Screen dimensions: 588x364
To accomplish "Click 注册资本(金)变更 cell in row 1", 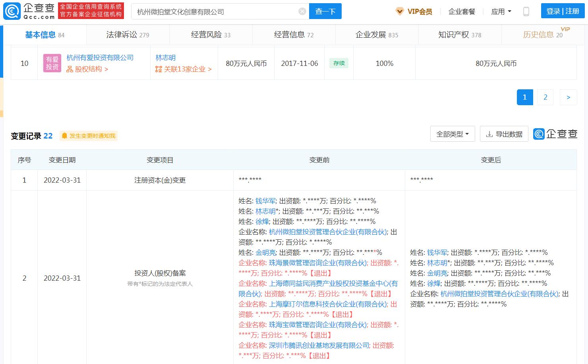I will coord(160,180).
